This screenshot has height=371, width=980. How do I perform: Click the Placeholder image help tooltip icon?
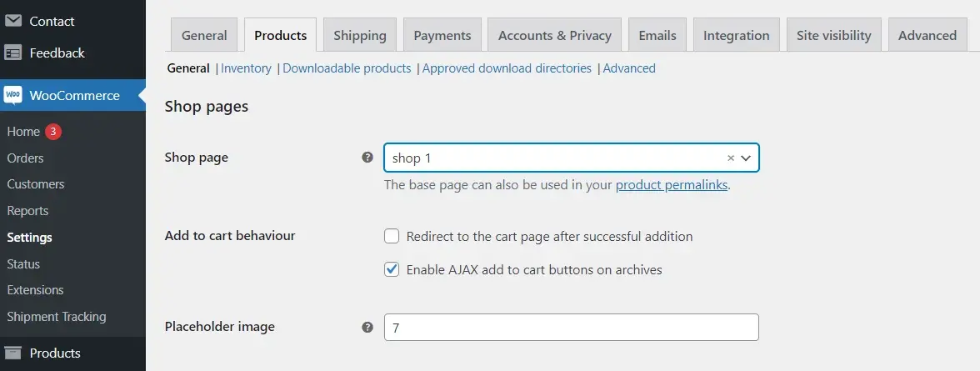click(x=367, y=327)
